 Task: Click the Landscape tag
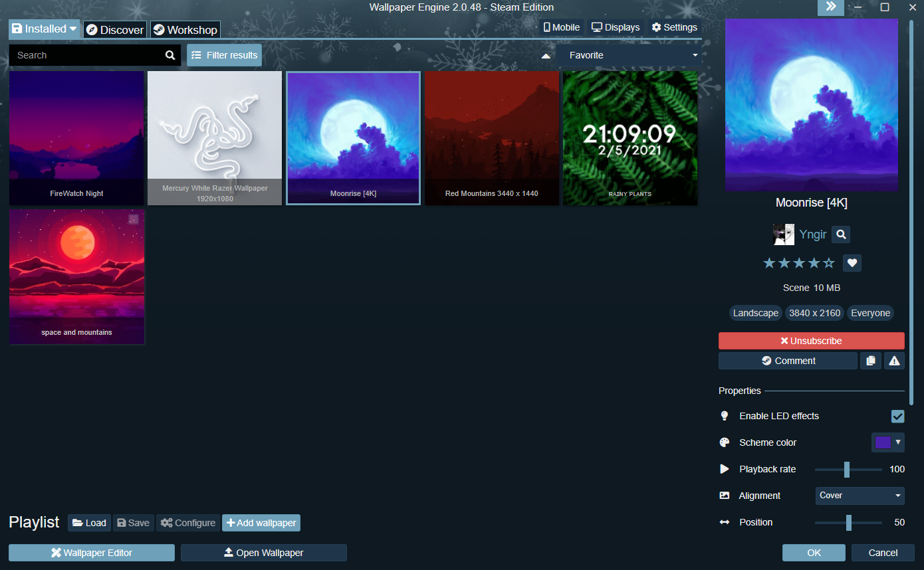click(x=755, y=313)
